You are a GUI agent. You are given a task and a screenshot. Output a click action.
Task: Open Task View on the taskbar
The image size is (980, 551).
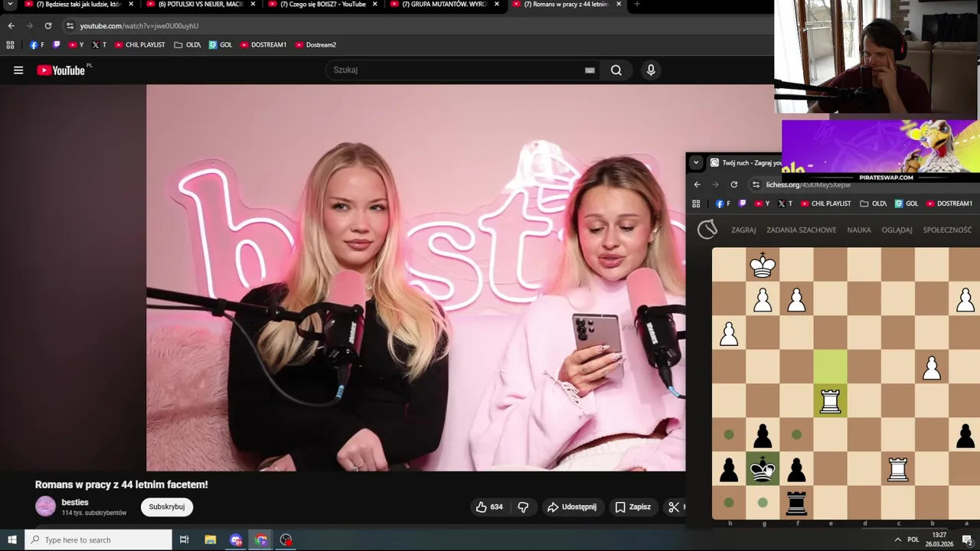click(x=185, y=540)
